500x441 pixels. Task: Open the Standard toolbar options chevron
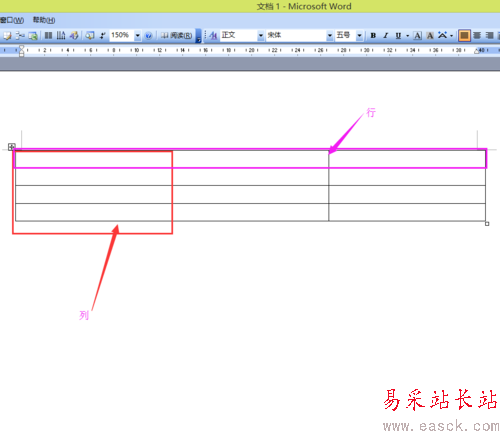point(198,35)
